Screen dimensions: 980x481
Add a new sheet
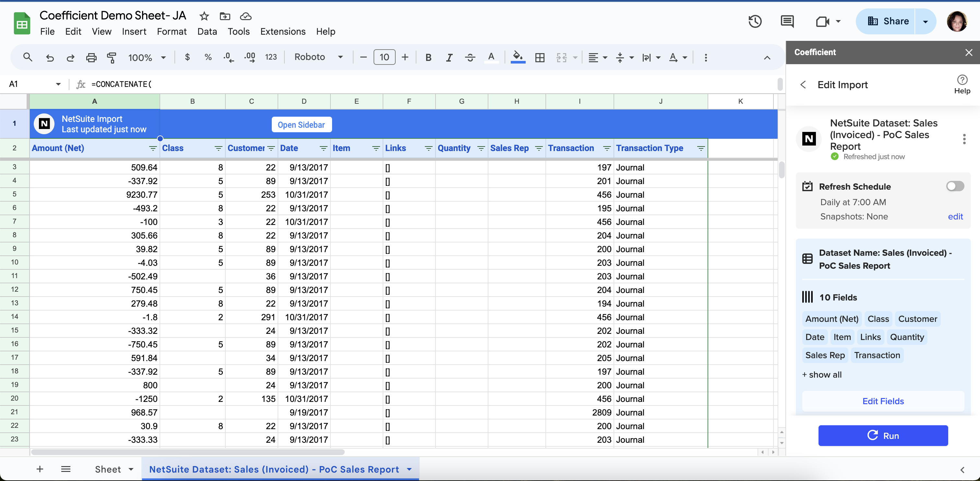point(40,469)
